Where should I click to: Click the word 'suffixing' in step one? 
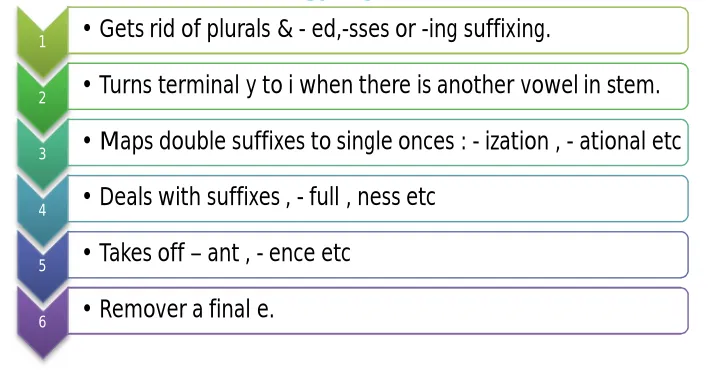click(507, 29)
